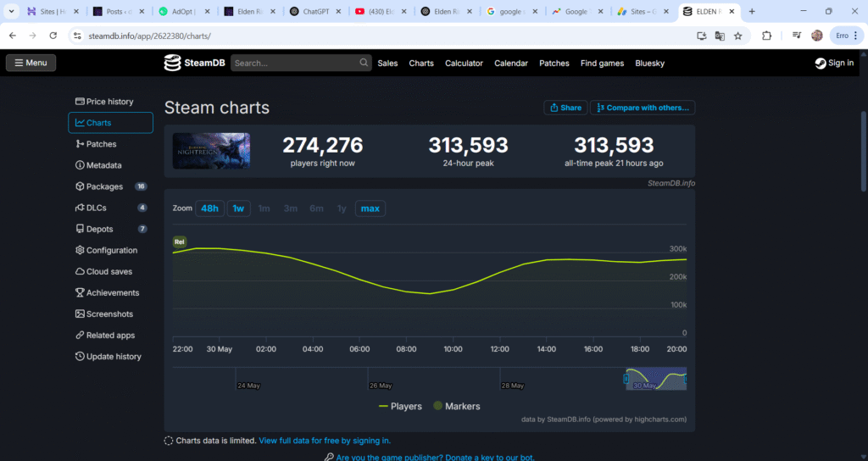The image size is (868, 461).
Task: Open Patches in the sidebar
Action: point(110,144)
